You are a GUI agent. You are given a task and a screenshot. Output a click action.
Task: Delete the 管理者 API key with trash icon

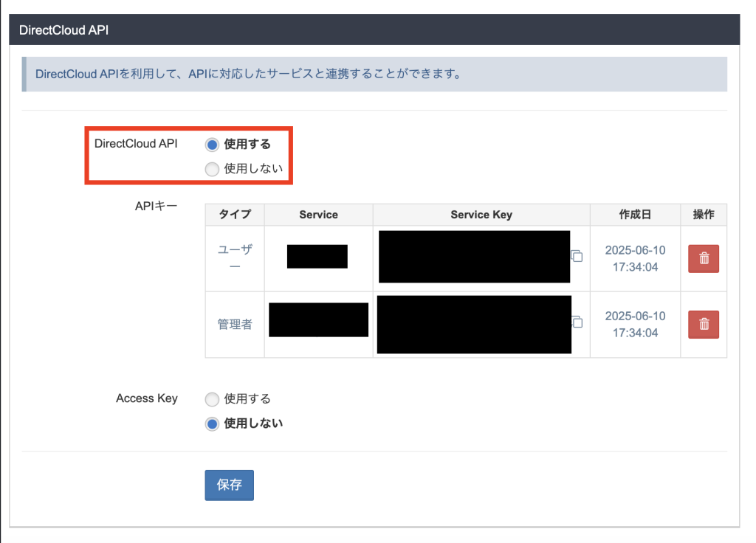704,324
